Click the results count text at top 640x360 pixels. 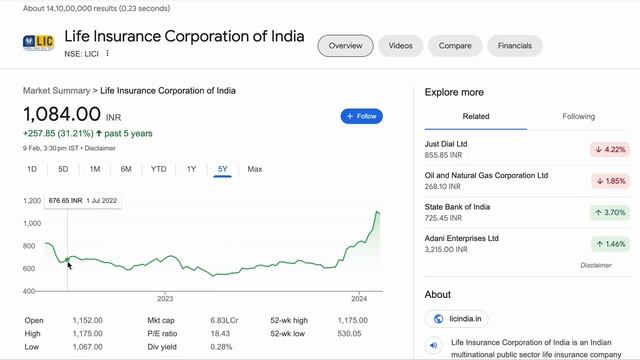coord(96,8)
